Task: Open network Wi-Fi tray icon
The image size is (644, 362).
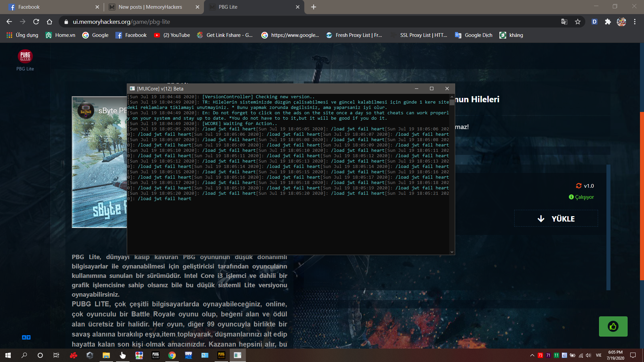Action: pyautogui.click(x=581, y=355)
